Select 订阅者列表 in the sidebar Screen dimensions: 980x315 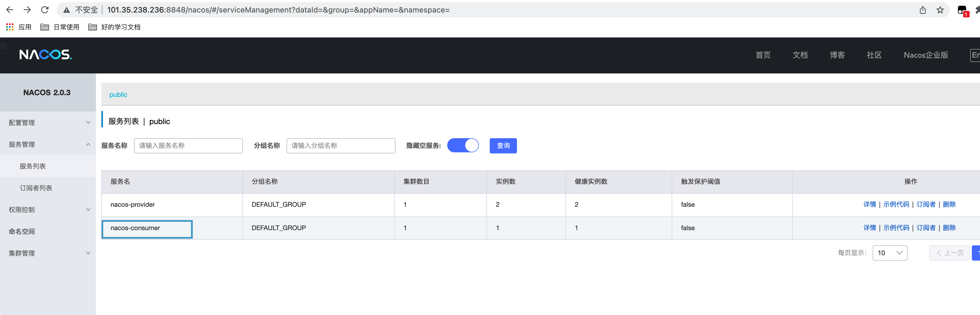(36, 188)
